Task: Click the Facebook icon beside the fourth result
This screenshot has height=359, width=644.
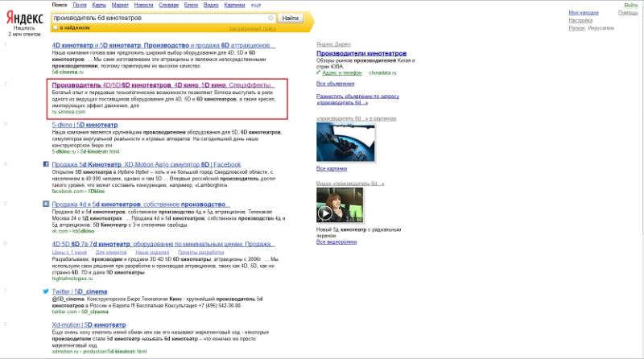Action: [x=46, y=164]
